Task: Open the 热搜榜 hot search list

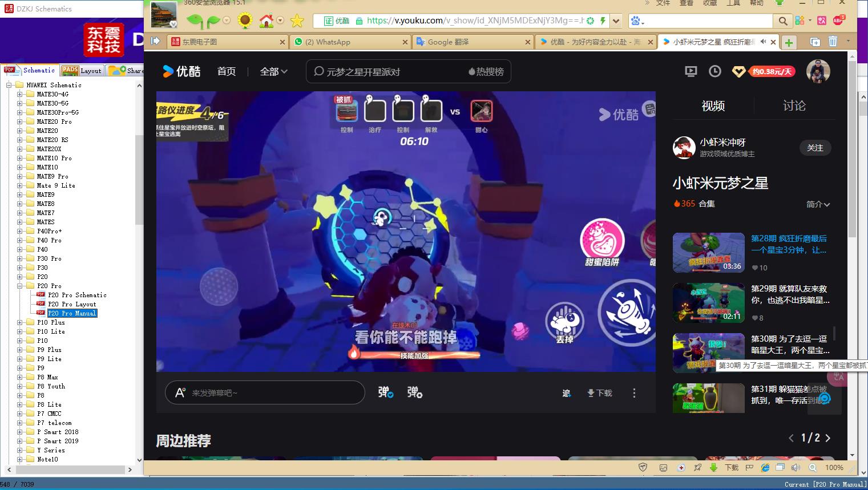Action: click(486, 71)
